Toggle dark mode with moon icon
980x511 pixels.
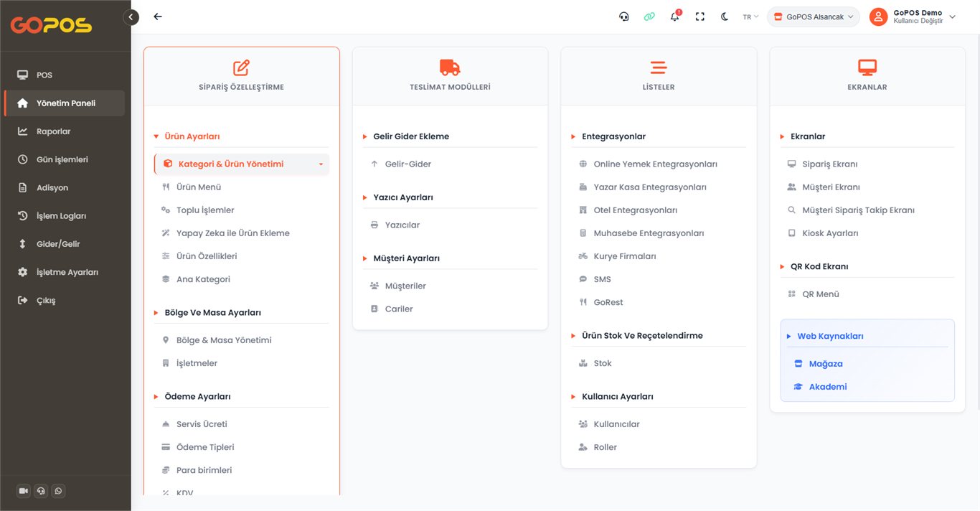(x=725, y=17)
